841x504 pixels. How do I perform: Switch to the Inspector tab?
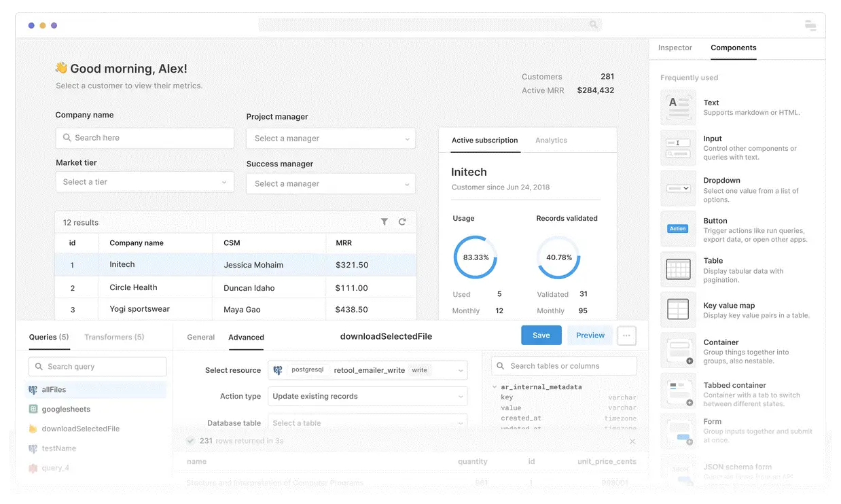point(675,48)
